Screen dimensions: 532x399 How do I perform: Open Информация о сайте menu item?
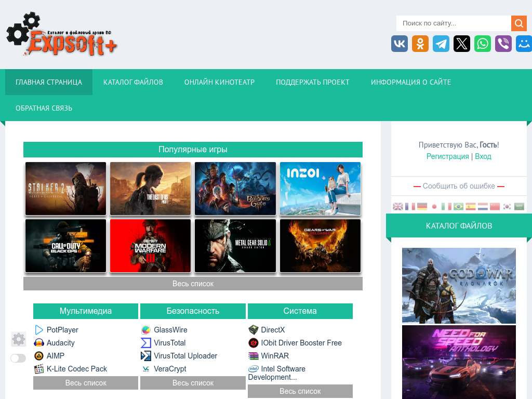coord(411,82)
